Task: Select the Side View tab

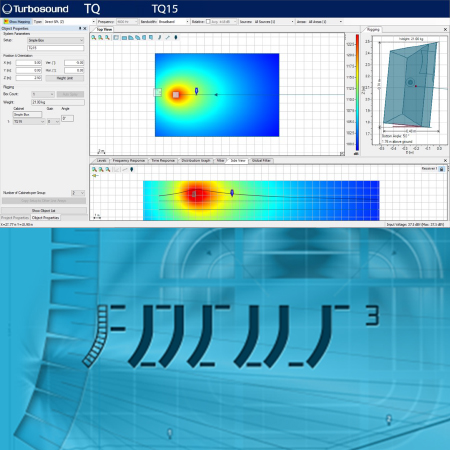Action: pos(238,161)
